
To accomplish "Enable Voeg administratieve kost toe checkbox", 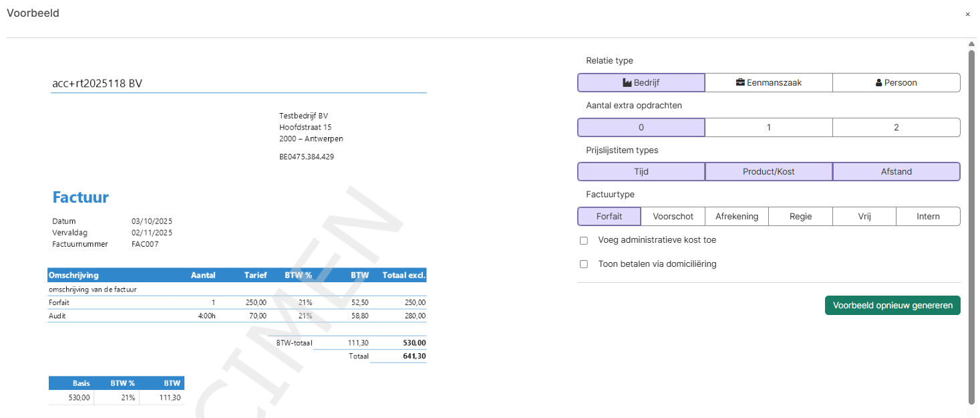I will [584, 240].
